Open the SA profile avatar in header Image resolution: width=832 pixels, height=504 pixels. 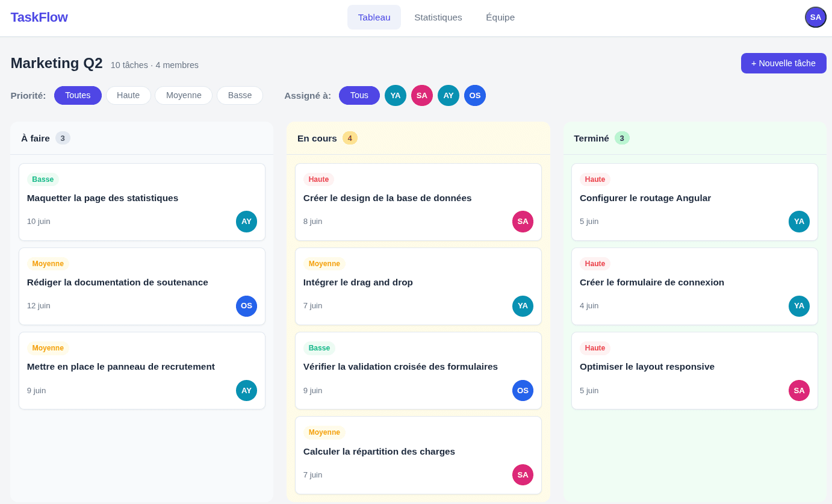815,17
